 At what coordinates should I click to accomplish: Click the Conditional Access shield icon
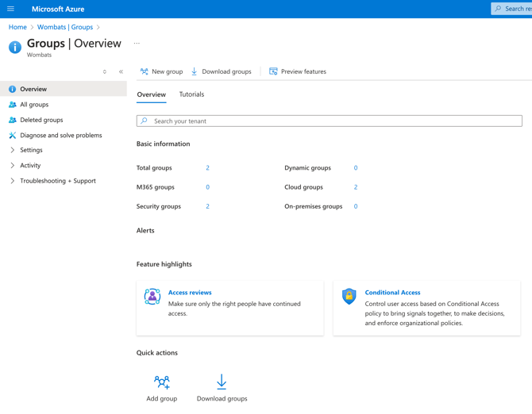pyautogui.click(x=349, y=297)
